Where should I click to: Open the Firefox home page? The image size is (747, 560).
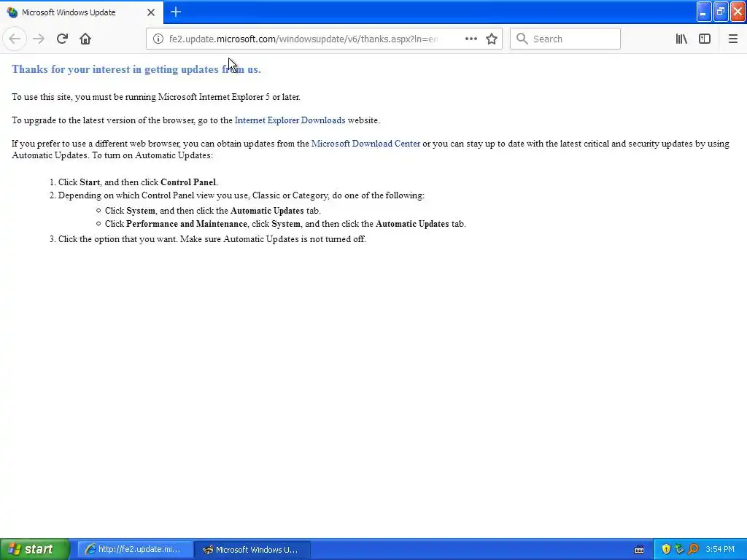(x=85, y=39)
